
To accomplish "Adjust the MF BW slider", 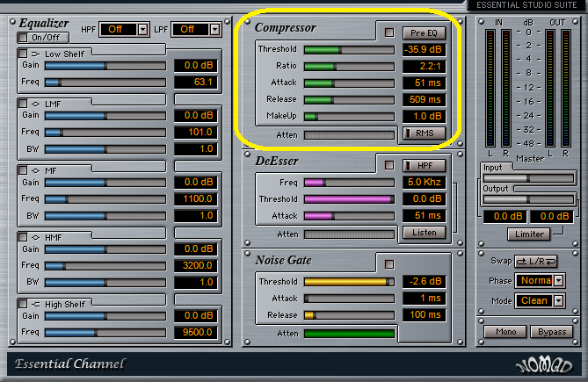I will (x=105, y=216).
